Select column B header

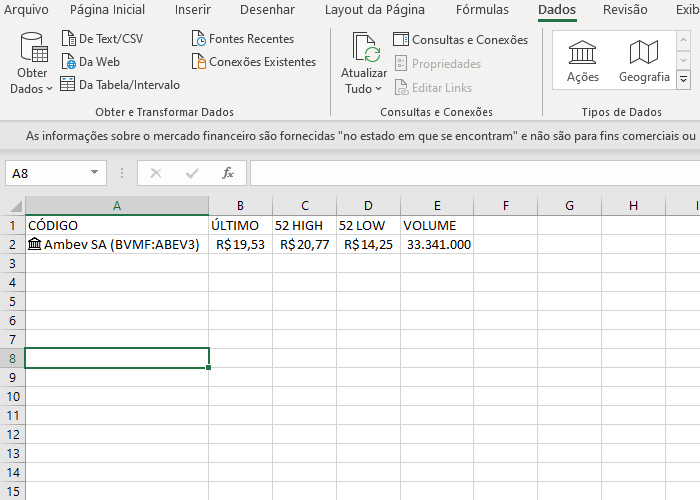tap(240, 206)
